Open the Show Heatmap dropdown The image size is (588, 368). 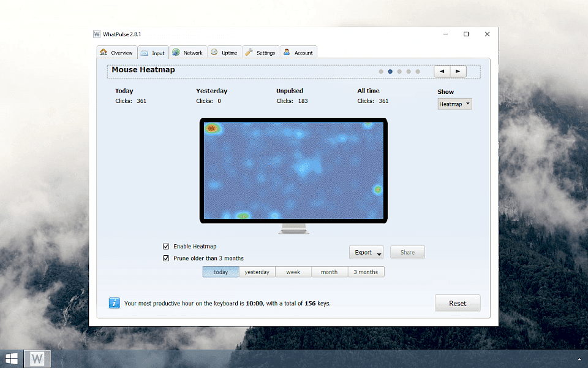pos(455,104)
